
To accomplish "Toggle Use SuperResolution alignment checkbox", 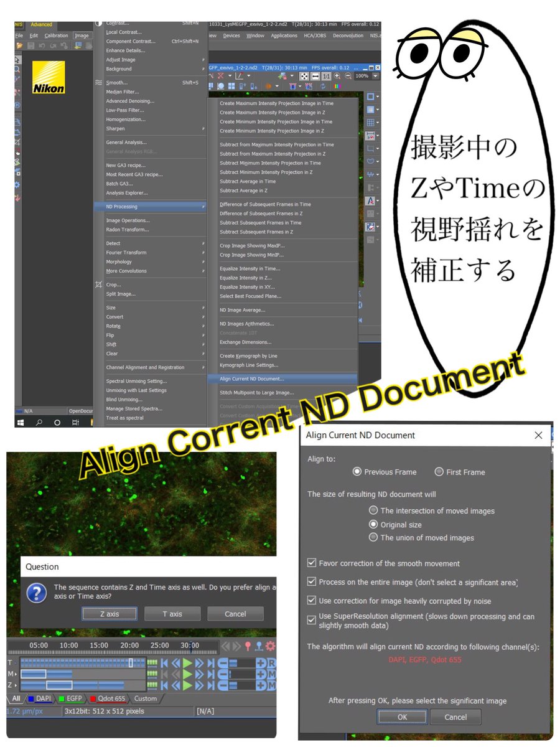I will click(312, 620).
